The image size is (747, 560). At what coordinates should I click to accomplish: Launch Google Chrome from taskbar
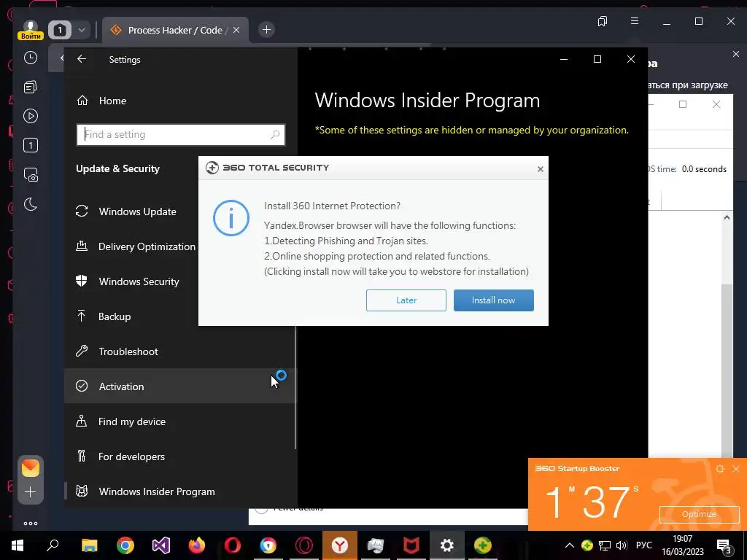coord(125,545)
